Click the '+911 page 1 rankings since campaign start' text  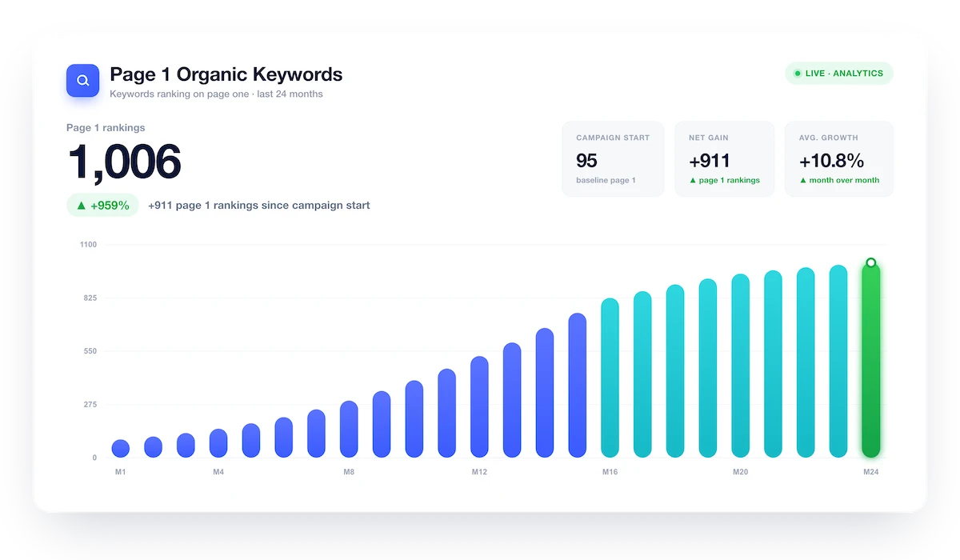tap(259, 206)
